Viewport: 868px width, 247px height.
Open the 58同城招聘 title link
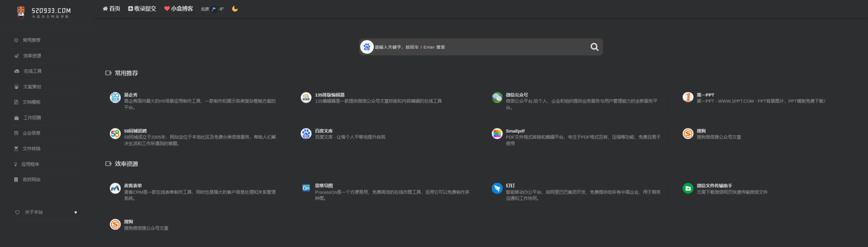(x=135, y=131)
